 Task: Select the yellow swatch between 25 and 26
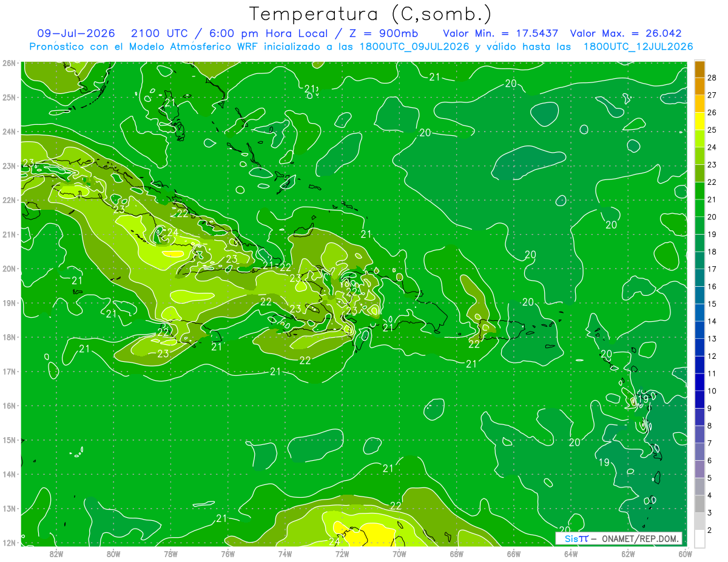[699, 121]
